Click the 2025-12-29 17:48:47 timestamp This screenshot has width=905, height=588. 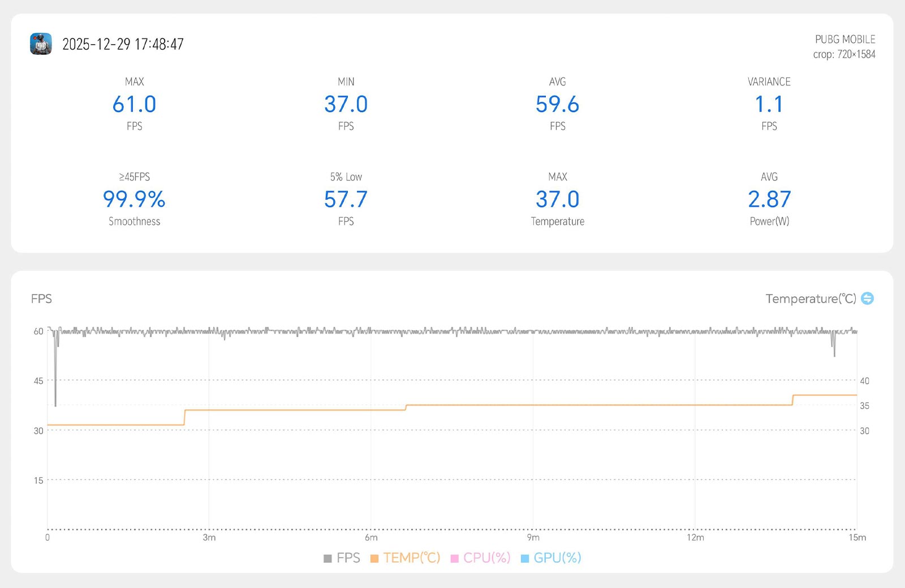click(x=123, y=44)
